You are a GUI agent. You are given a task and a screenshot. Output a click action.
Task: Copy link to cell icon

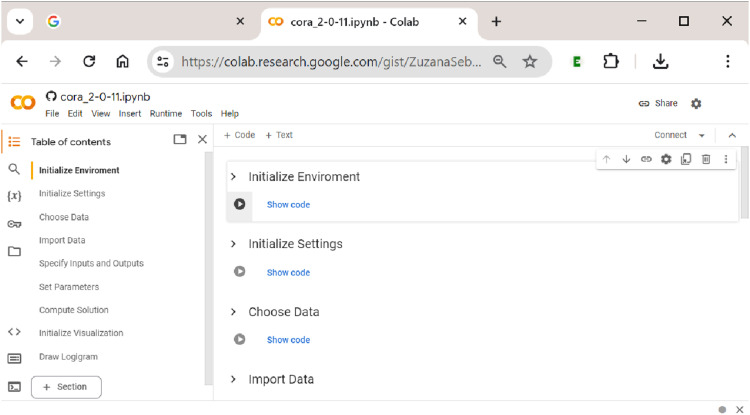point(646,159)
